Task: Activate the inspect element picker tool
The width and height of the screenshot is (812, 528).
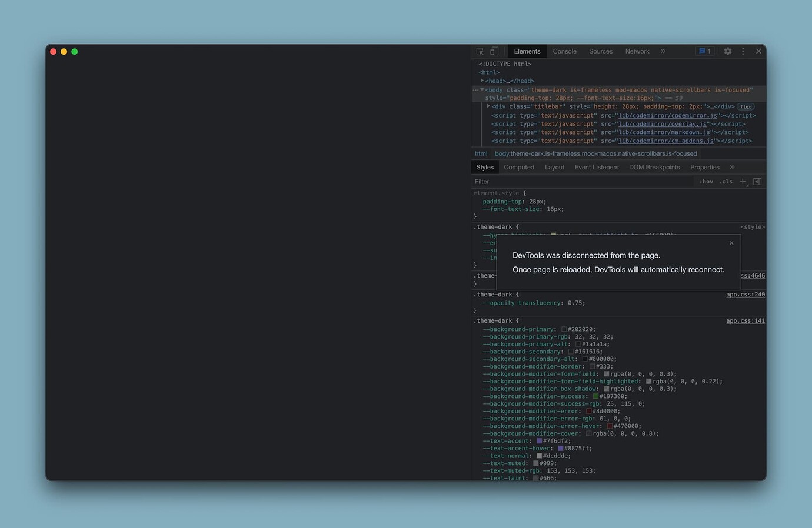Action: tap(480, 52)
